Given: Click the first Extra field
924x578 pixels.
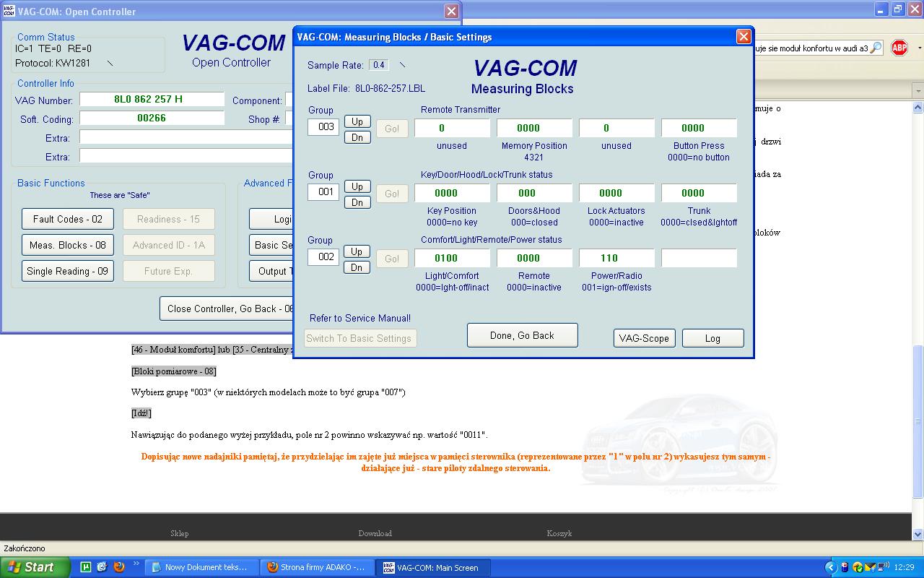Looking at the screenshot, I should (x=186, y=137).
